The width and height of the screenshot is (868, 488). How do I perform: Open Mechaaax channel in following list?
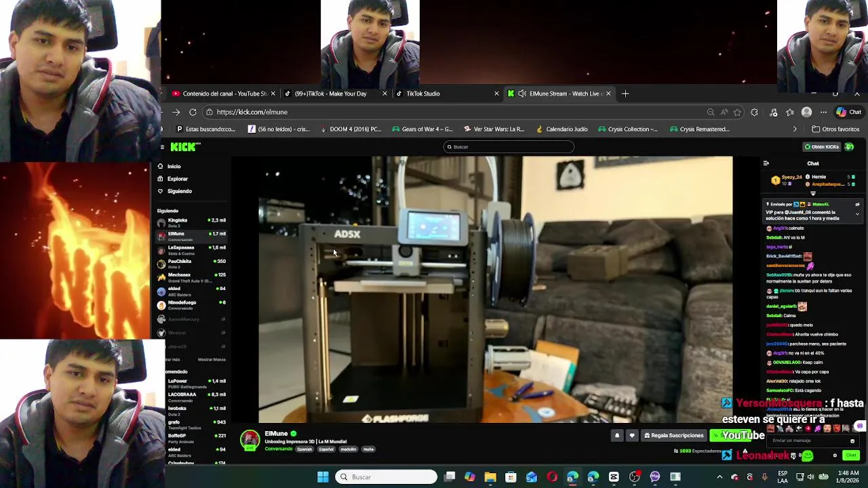192,277
